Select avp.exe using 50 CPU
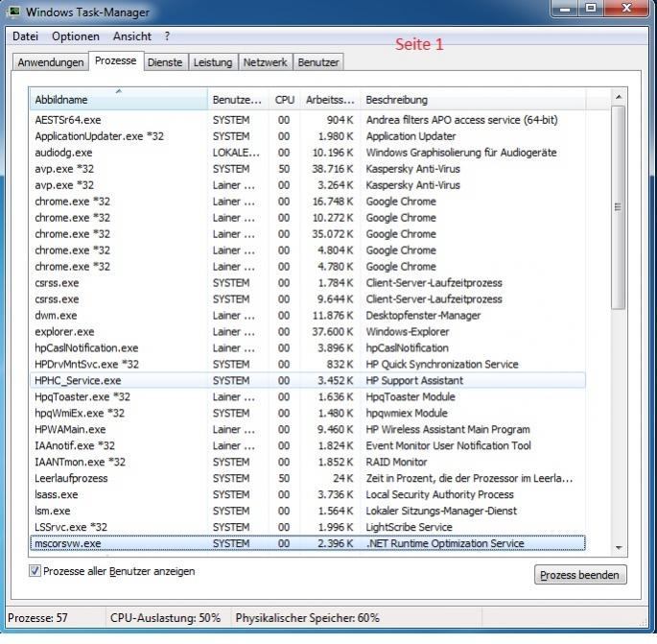The height and width of the screenshot is (644, 657). pos(308,169)
